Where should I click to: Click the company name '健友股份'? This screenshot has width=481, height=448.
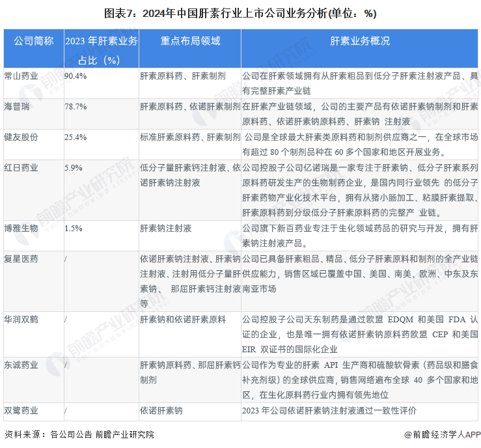[x=21, y=137]
